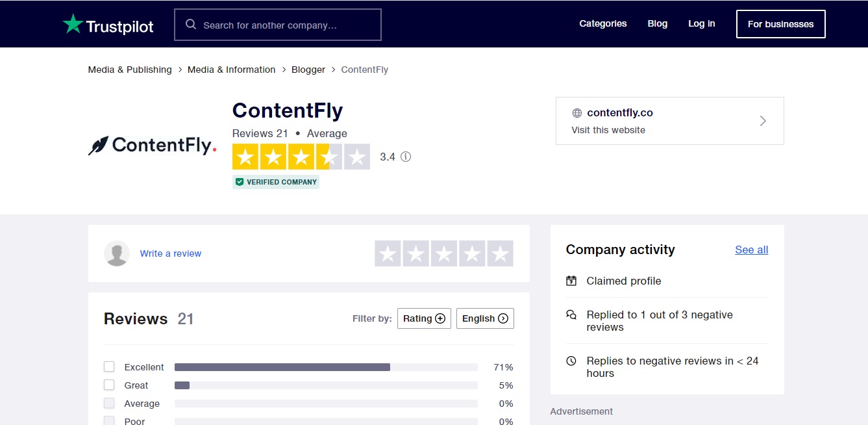This screenshot has width=868, height=425.
Task: Click the Trustpilot star logo
Action: tap(73, 24)
